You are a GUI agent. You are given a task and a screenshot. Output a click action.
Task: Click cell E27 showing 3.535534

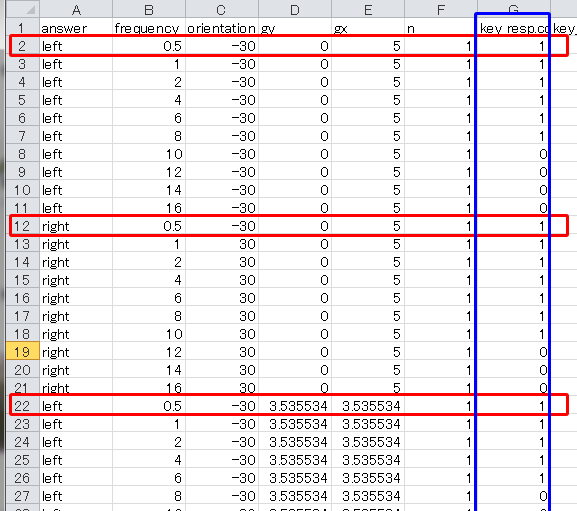click(368, 496)
